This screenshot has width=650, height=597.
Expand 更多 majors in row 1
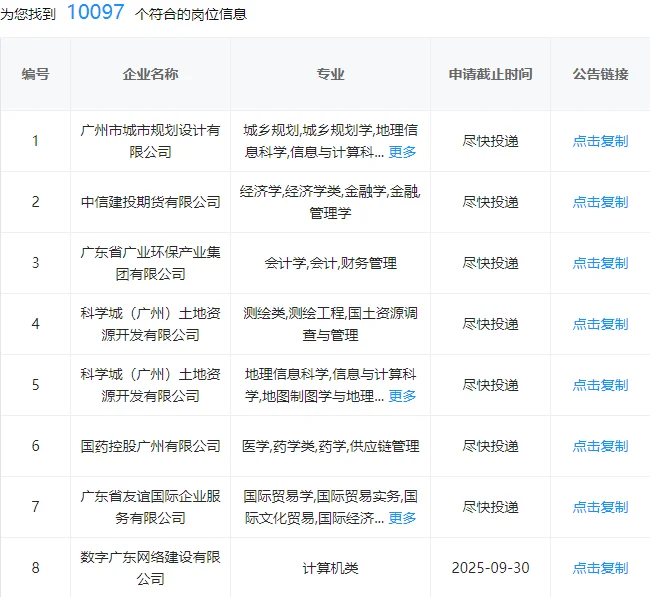tap(402, 152)
